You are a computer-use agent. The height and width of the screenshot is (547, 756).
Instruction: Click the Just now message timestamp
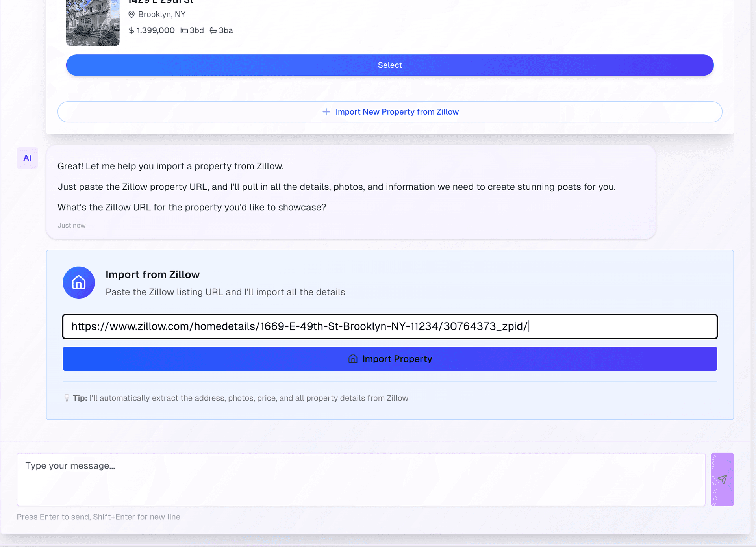[x=72, y=225]
